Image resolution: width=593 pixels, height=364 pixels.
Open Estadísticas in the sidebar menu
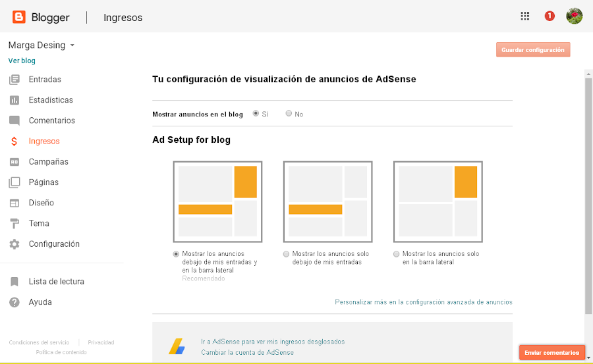tap(51, 100)
